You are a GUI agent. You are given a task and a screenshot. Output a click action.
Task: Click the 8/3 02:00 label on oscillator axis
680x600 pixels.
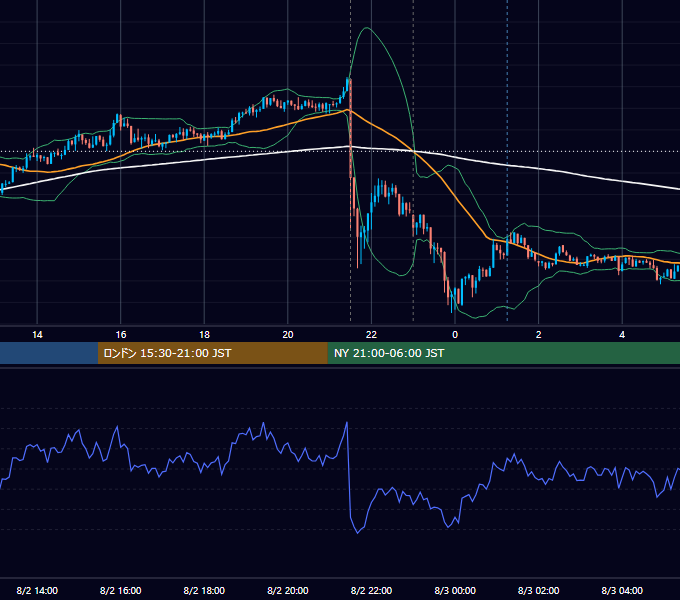[539, 590]
